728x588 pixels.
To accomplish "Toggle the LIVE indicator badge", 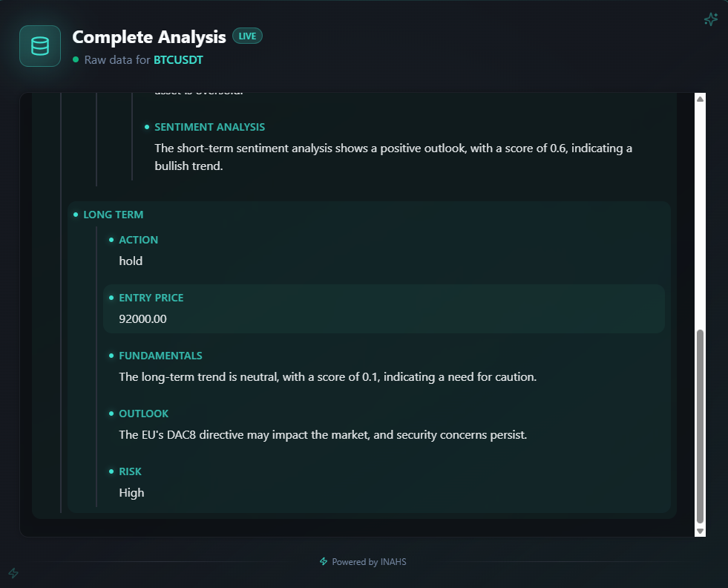I will click(246, 35).
